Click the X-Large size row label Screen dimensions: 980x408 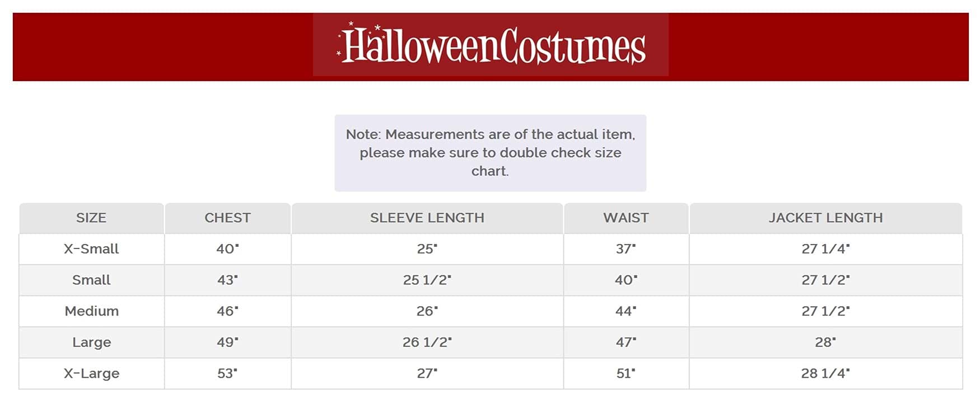91,373
